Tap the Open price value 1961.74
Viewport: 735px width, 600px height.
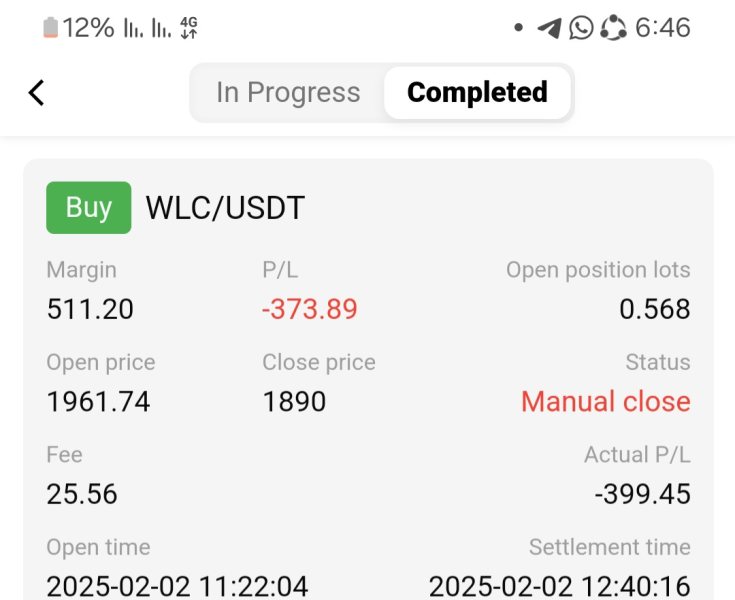[98, 402]
